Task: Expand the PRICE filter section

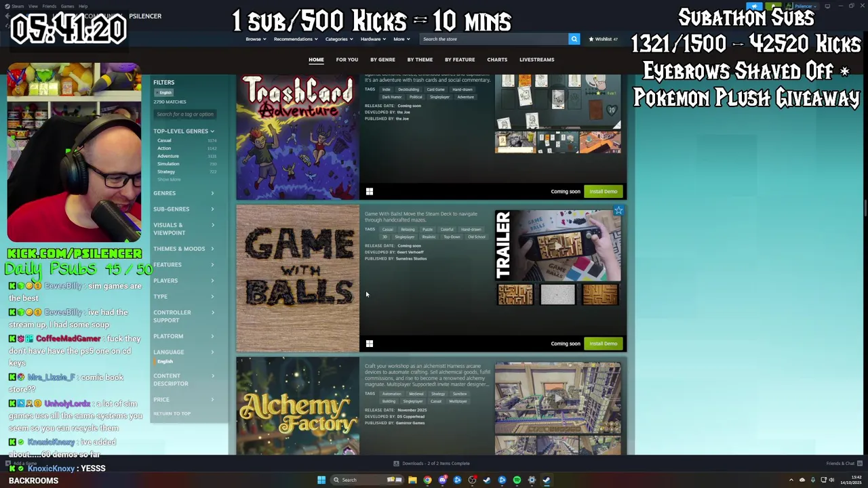Action: coord(184,399)
